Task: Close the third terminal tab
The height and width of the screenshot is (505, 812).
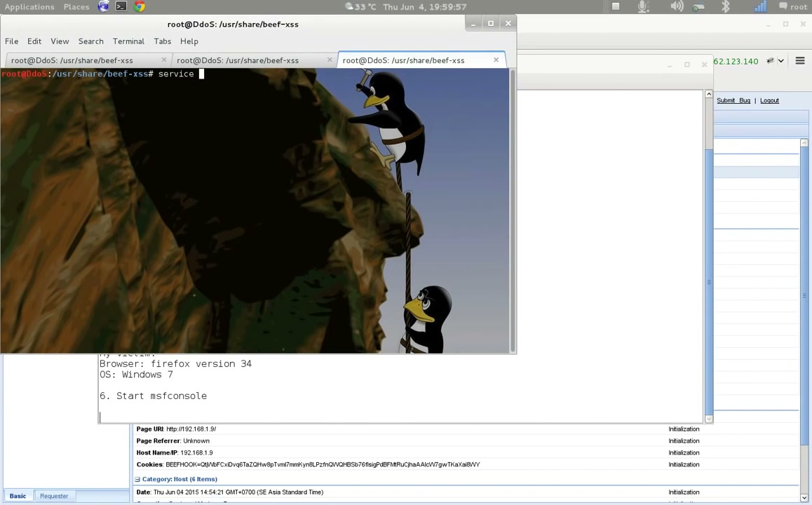Action: tap(496, 60)
